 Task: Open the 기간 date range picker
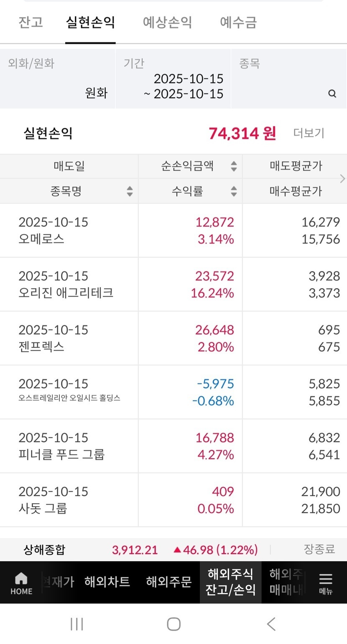click(173, 79)
